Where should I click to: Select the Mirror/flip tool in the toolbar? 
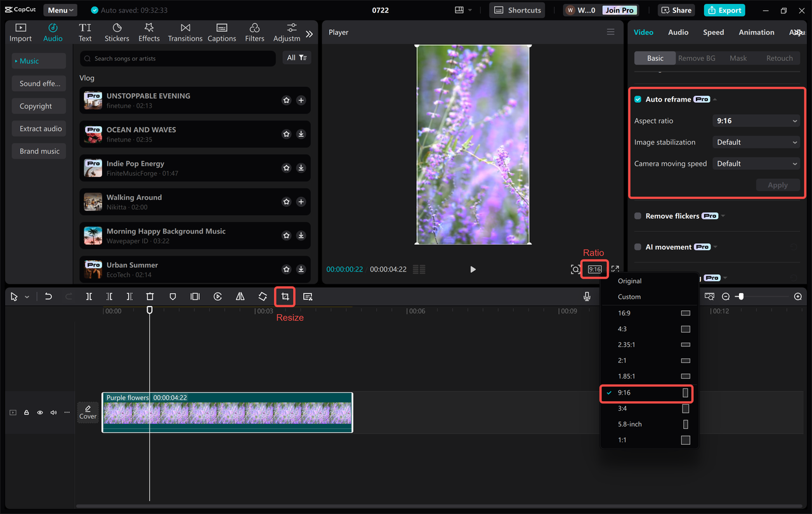click(240, 296)
